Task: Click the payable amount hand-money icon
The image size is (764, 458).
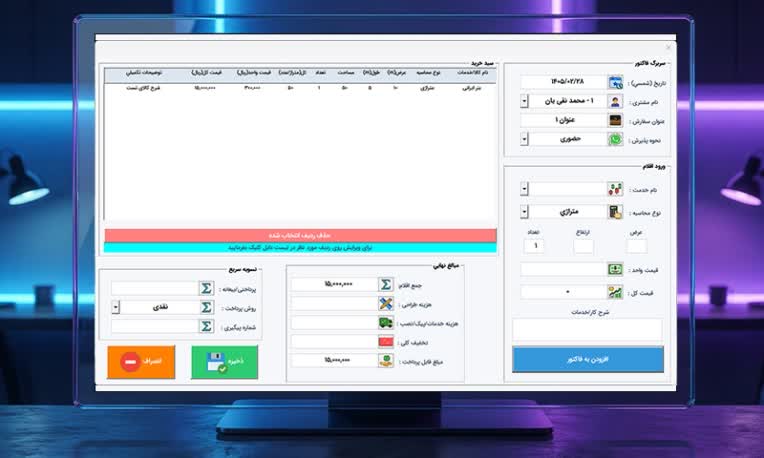Action: point(385,361)
